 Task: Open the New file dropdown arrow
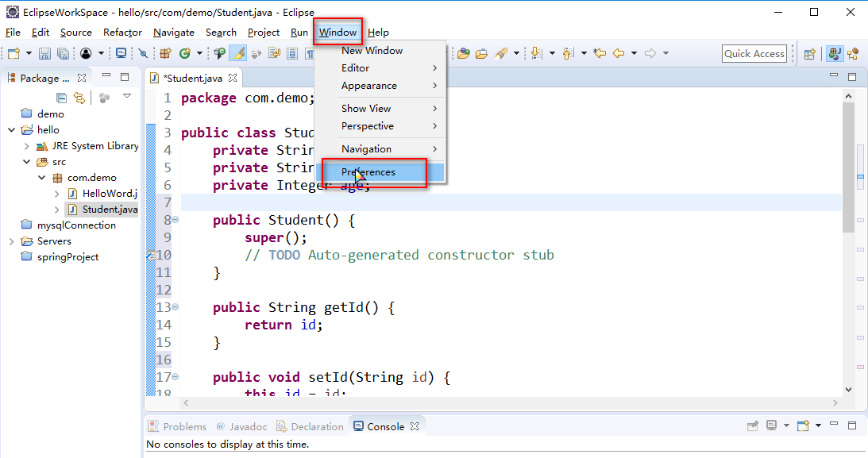tap(29, 54)
